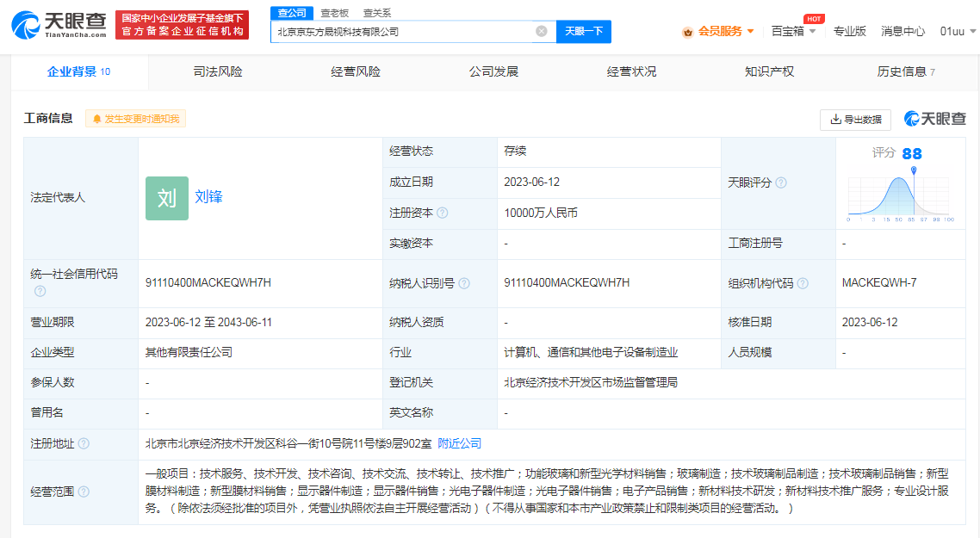This screenshot has width=980, height=538.
Task: Clear the search box with the X icon
Action: tap(542, 31)
